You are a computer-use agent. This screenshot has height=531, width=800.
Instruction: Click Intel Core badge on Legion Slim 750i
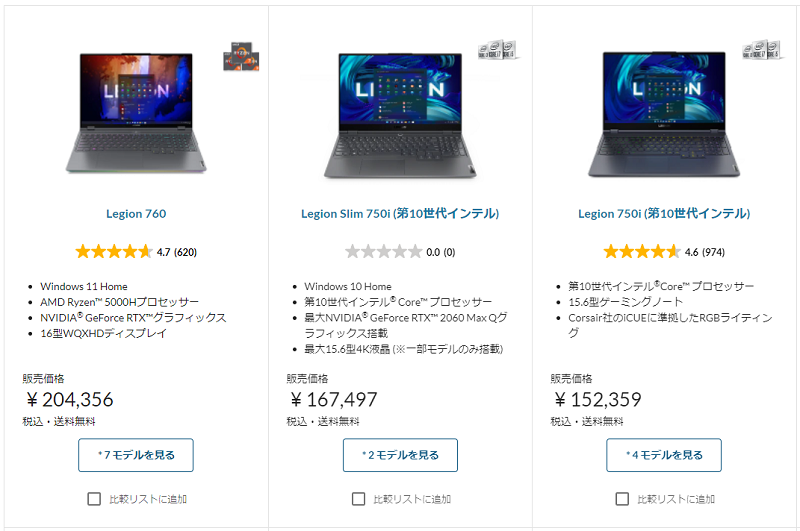[x=497, y=50]
